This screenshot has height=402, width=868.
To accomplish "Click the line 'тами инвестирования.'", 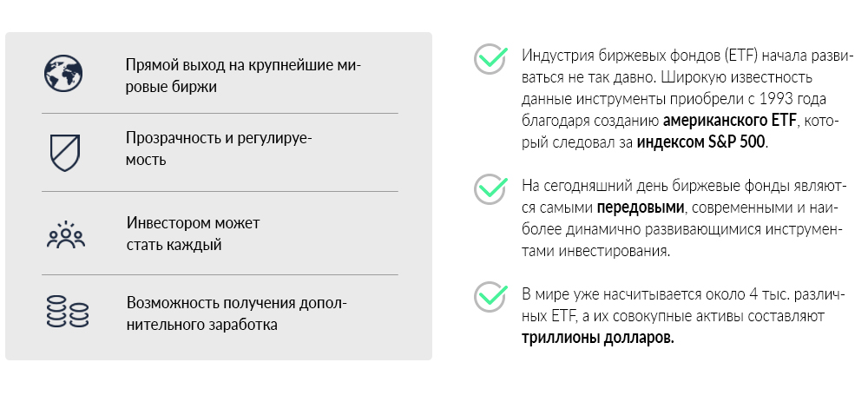I will tap(595, 251).
